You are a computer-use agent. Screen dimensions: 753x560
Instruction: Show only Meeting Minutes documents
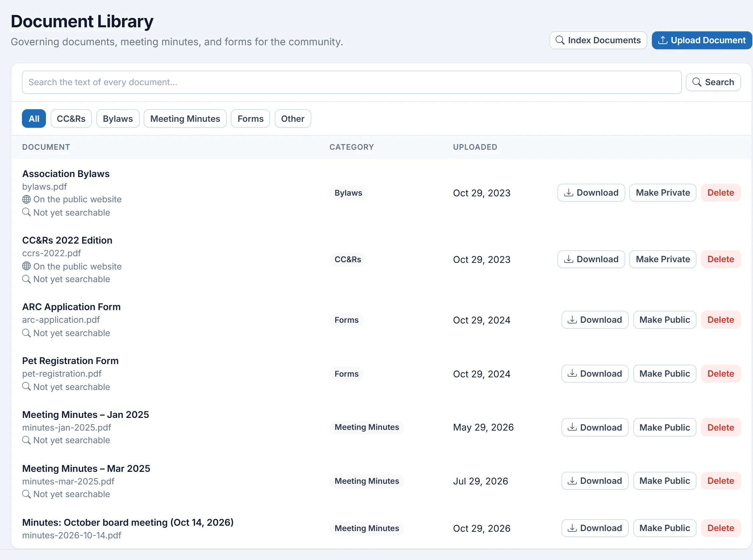185,119
